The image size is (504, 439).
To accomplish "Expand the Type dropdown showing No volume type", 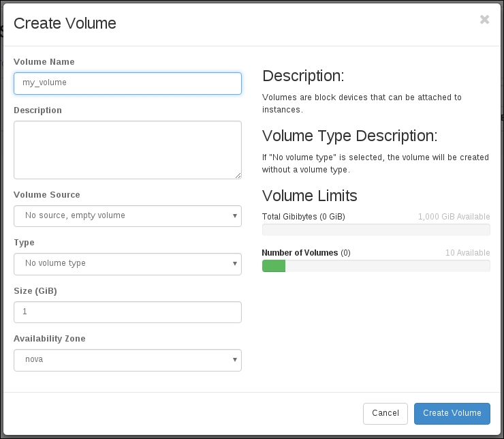I will tap(127, 263).
